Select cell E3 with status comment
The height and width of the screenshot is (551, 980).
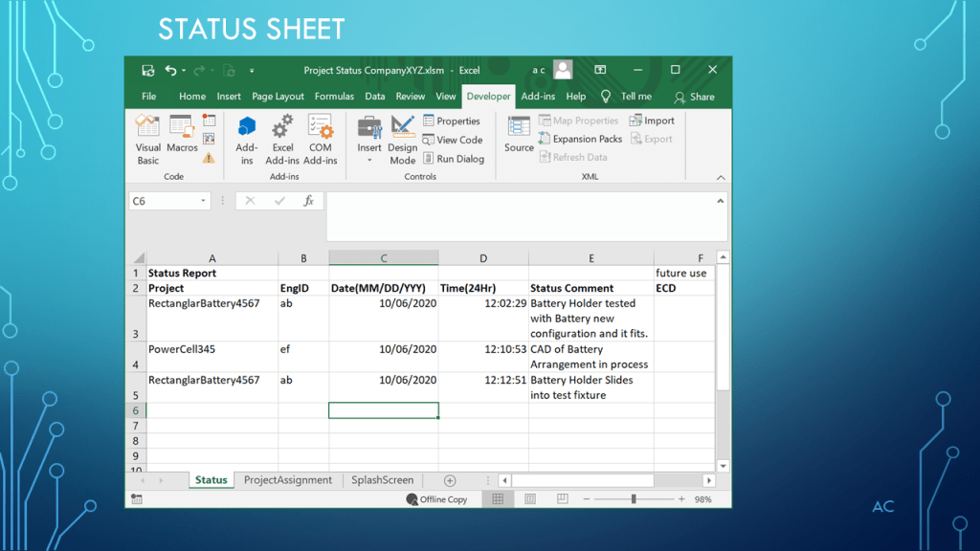[590, 319]
